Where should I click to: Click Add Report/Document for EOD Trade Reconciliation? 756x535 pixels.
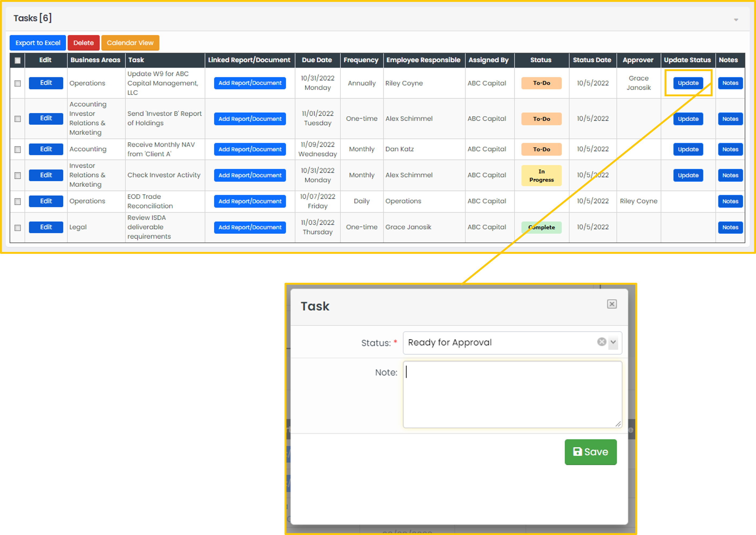[249, 201]
